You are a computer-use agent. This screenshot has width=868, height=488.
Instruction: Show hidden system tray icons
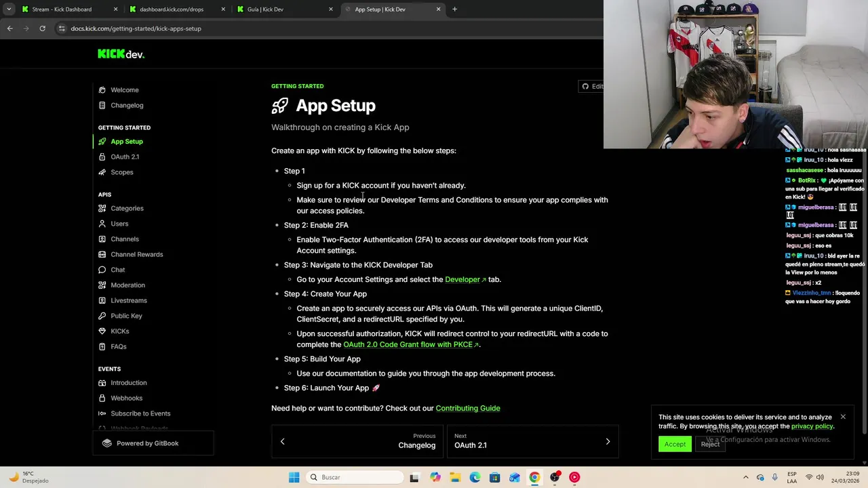746,477
